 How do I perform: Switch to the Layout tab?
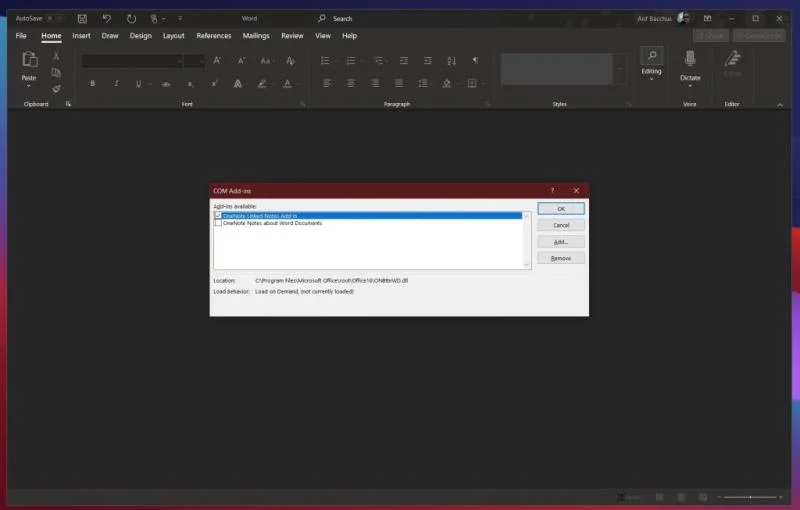[x=173, y=36]
